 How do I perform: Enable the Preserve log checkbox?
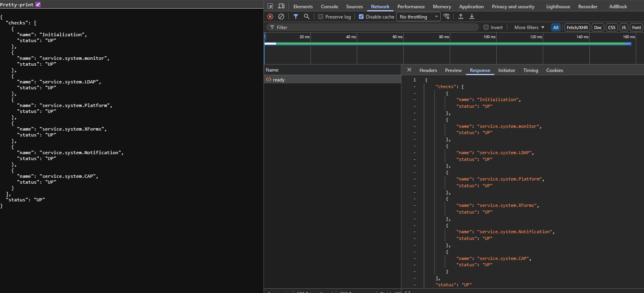point(321,17)
